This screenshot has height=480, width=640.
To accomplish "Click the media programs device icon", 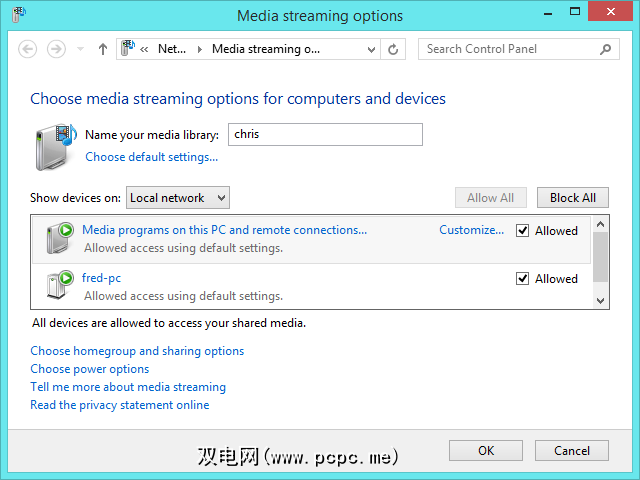I will pos(60,238).
